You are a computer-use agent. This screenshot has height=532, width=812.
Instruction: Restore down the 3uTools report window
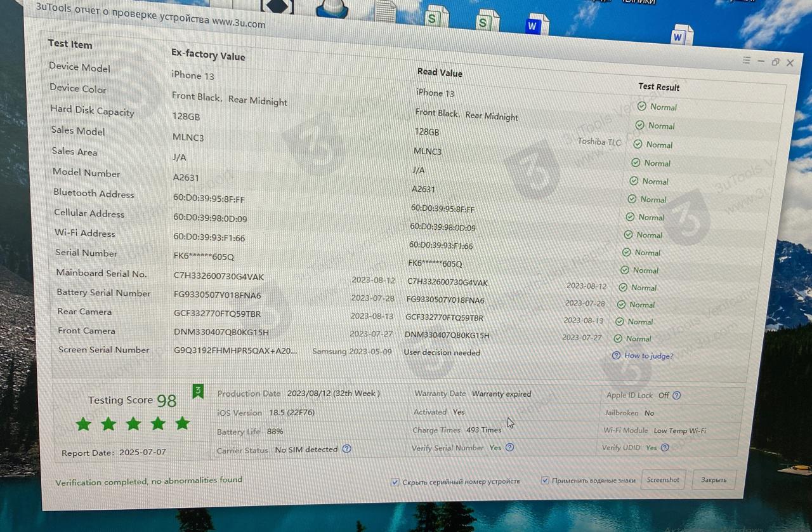point(775,62)
